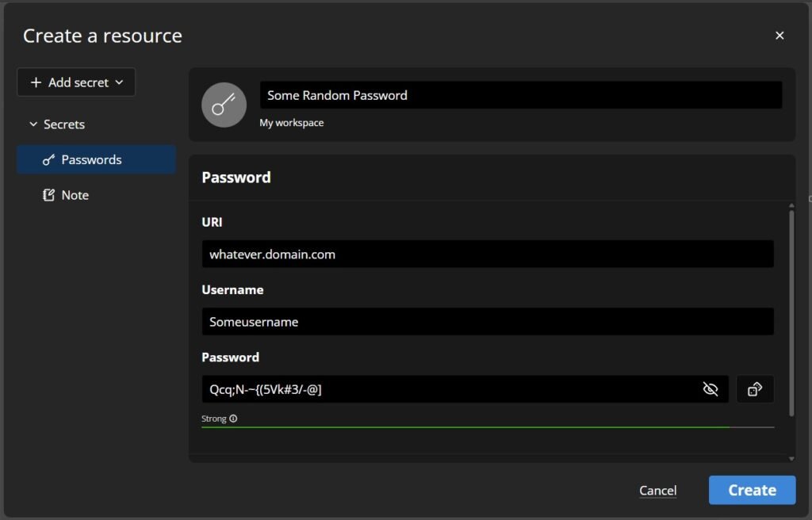Click the resource name field

coord(520,95)
